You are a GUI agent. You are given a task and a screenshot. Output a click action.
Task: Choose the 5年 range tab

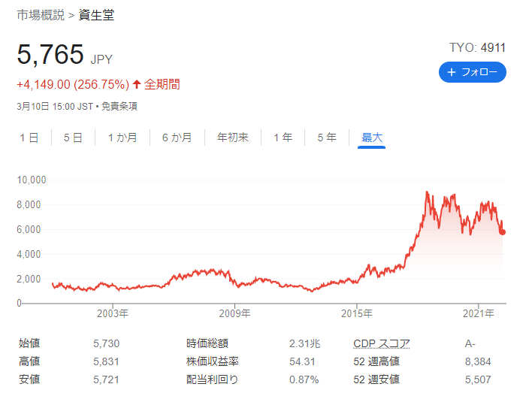pyautogui.click(x=327, y=138)
